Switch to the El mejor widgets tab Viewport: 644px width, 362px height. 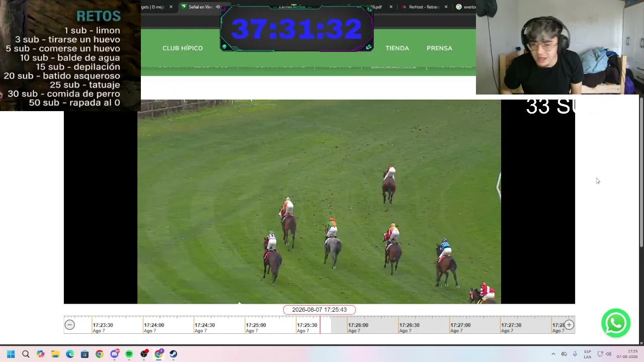pyautogui.click(x=153, y=7)
